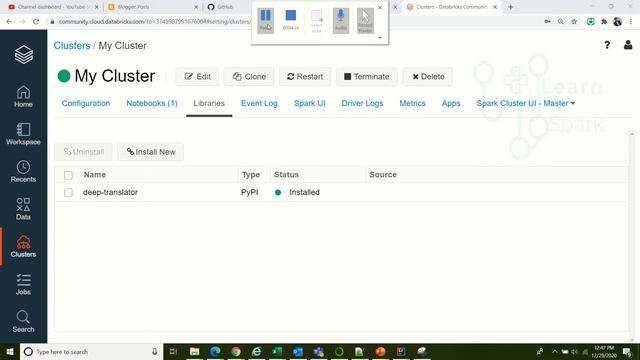Click the Uninstall library button

click(83, 152)
